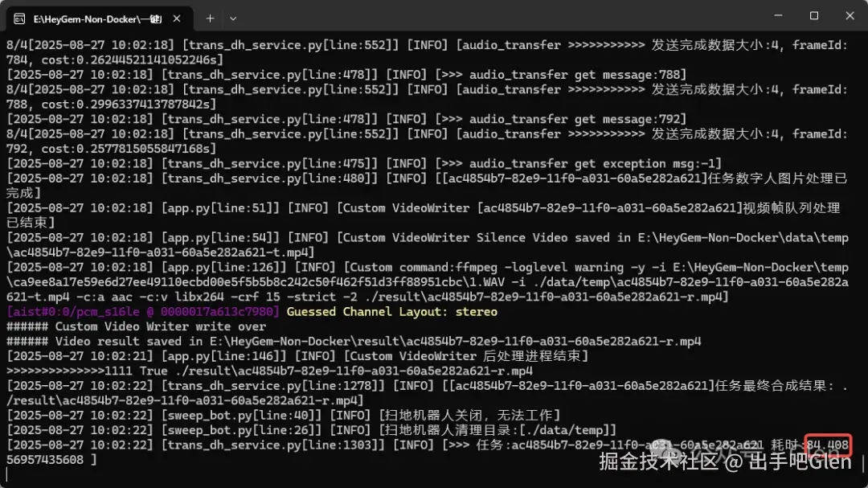Click '[trans_dh_service.py[line:480]]' log text
This screenshot has width=868, height=488.
tap(269, 178)
